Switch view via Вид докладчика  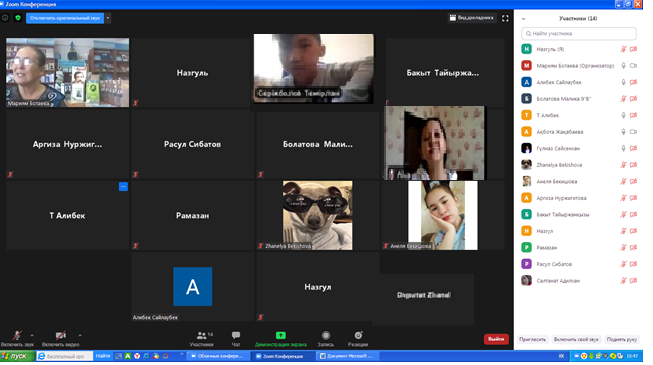pos(472,18)
